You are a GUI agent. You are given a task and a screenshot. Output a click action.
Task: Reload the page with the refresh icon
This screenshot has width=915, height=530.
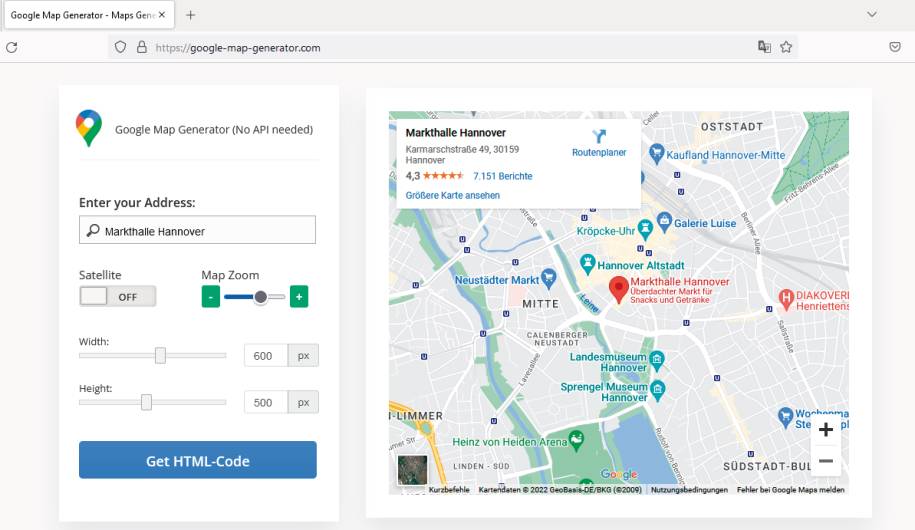tap(12, 47)
